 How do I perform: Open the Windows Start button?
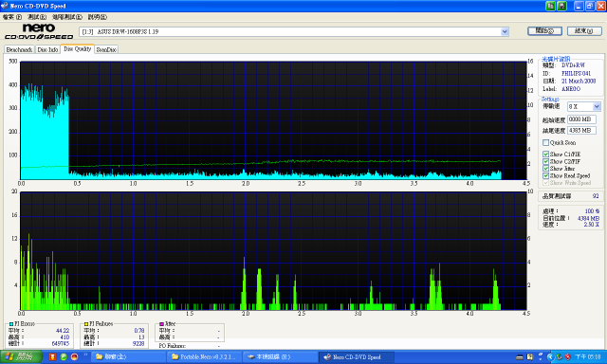click(21, 357)
